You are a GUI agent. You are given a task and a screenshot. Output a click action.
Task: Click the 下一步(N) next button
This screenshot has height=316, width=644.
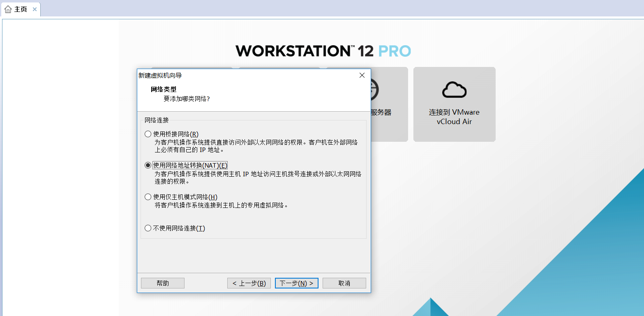point(297,283)
